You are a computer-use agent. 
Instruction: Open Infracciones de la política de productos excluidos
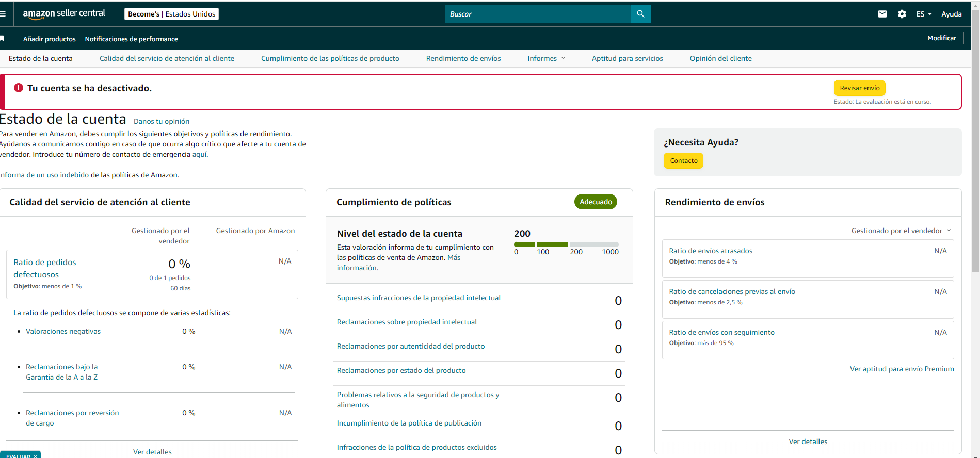click(x=416, y=447)
